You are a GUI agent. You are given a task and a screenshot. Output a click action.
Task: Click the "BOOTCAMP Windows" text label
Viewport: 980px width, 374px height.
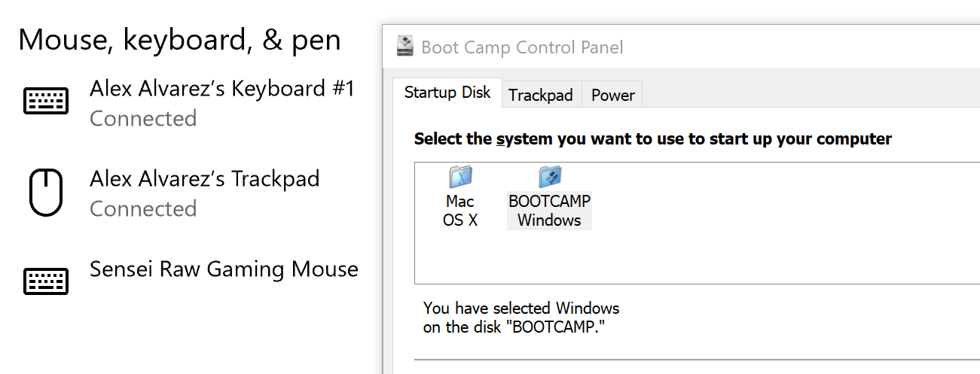coord(550,211)
